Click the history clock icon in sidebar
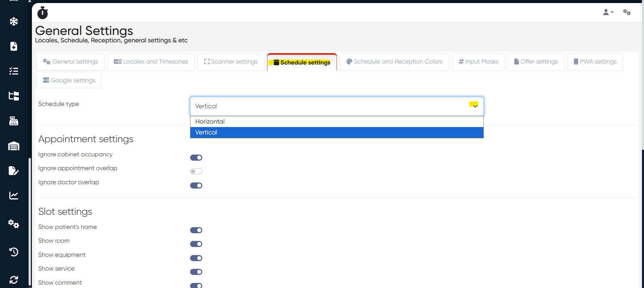 (13, 252)
